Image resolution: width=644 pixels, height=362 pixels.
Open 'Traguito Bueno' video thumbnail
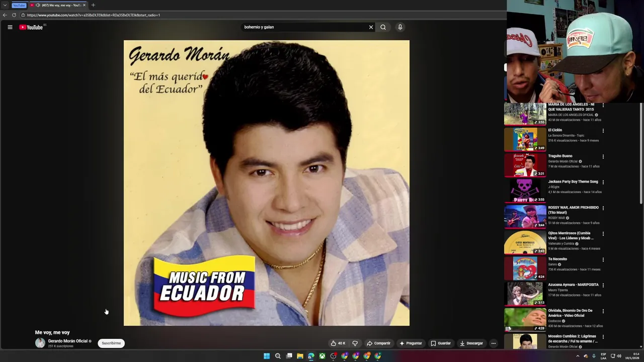tap(525, 165)
